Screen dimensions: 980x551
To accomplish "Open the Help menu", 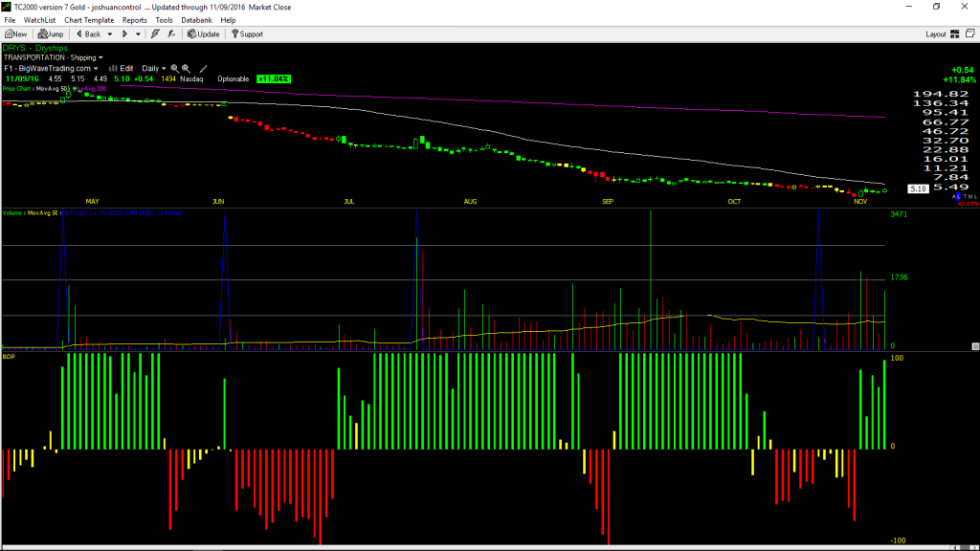I will (x=228, y=20).
